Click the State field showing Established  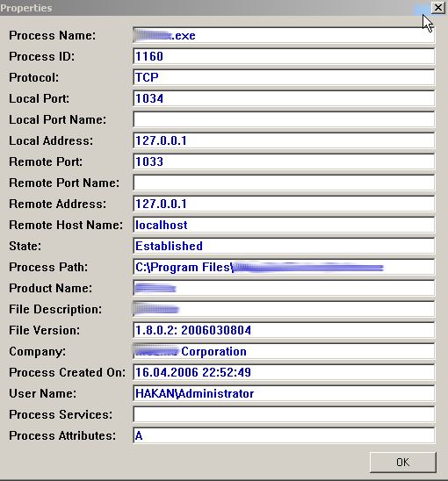(x=284, y=246)
